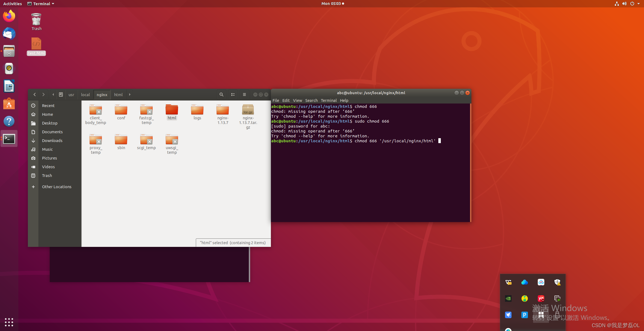This screenshot has width=644, height=331.
Task: Launch LibreOffice Writer from the dock
Action: tap(9, 86)
